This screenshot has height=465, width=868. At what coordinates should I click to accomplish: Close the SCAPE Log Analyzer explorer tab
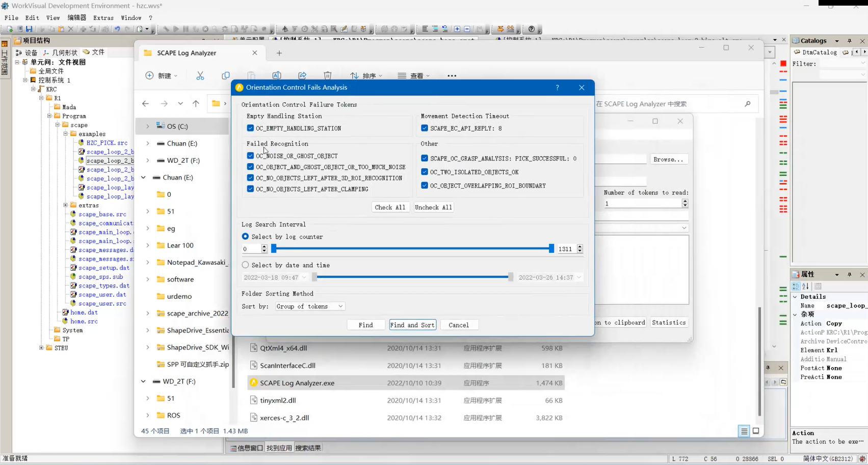pos(255,53)
